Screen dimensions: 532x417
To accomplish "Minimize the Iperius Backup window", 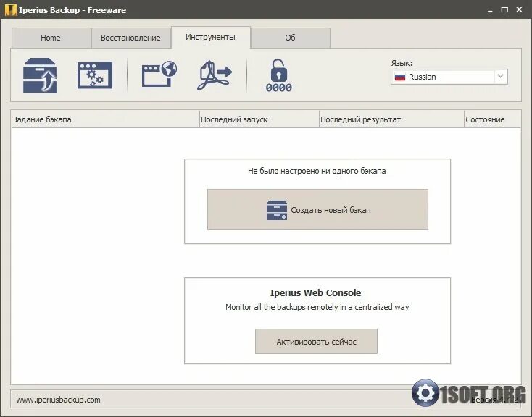I will (x=490, y=10).
